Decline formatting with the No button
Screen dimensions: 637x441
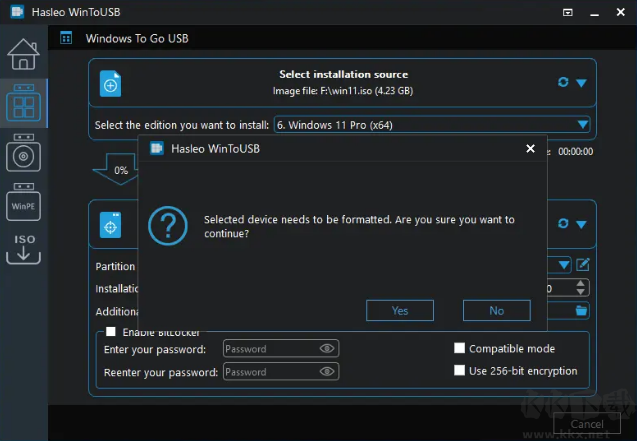coord(496,311)
